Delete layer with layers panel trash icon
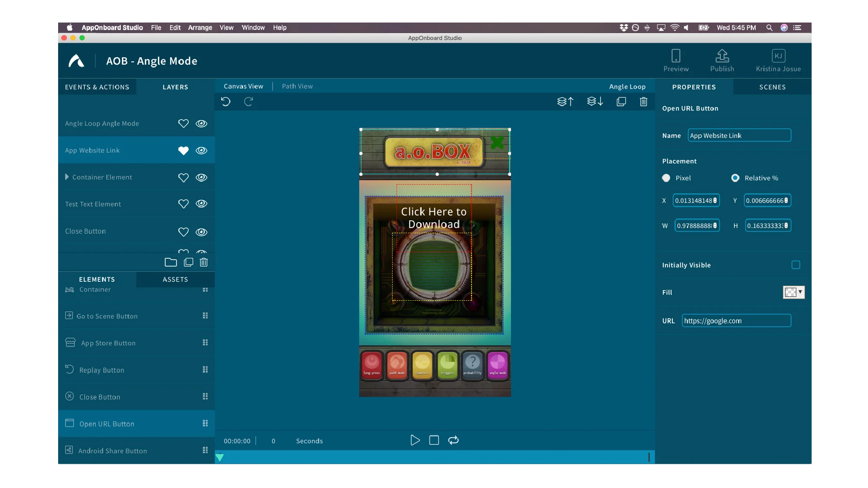 [x=204, y=262]
